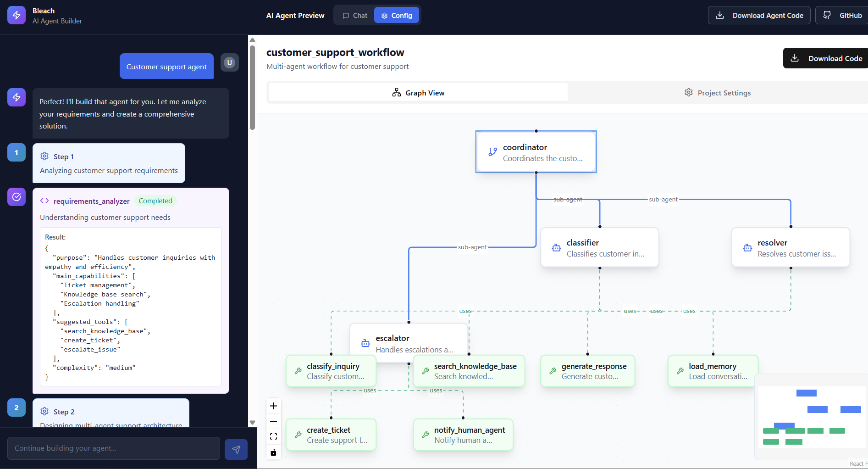Click the subtitle Multi-agent workflow for customer support

click(x=337, y=67)
